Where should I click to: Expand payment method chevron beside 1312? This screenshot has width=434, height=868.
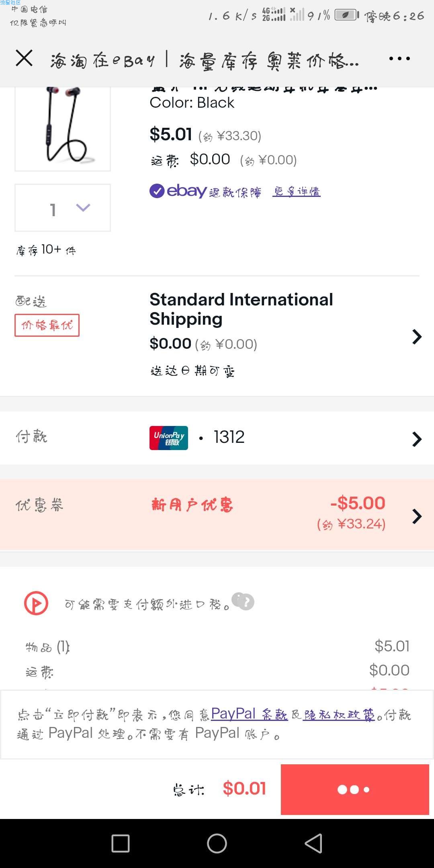point(417,439)
